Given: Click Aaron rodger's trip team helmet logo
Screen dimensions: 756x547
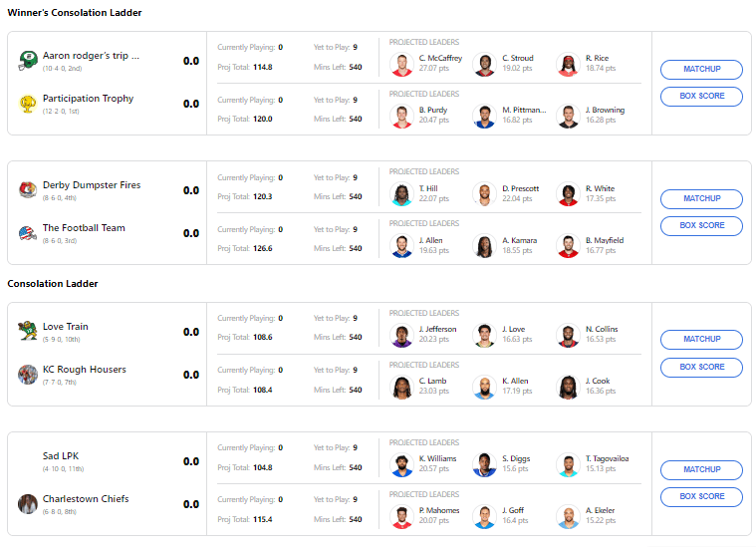Looking at the screenshot, I should tap(28, 61).
